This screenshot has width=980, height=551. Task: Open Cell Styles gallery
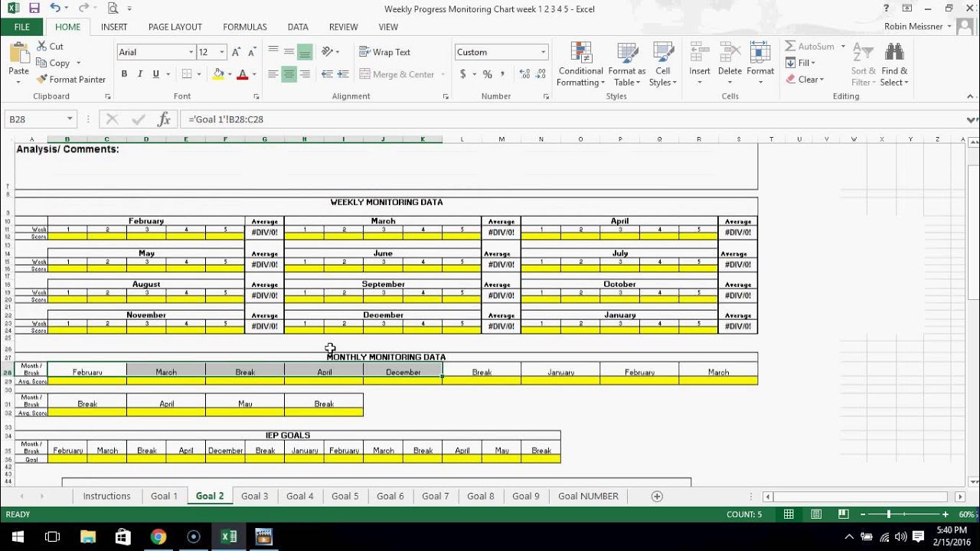(663, 64)
